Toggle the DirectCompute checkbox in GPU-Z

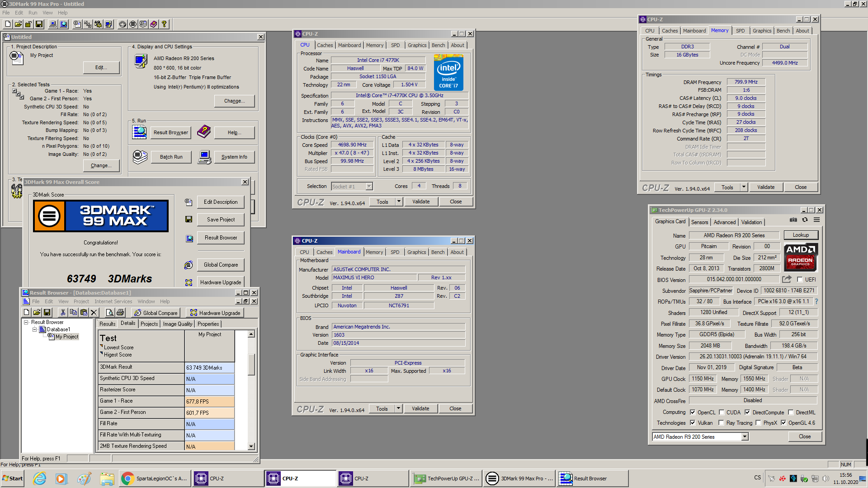click(x=747, y=412)
